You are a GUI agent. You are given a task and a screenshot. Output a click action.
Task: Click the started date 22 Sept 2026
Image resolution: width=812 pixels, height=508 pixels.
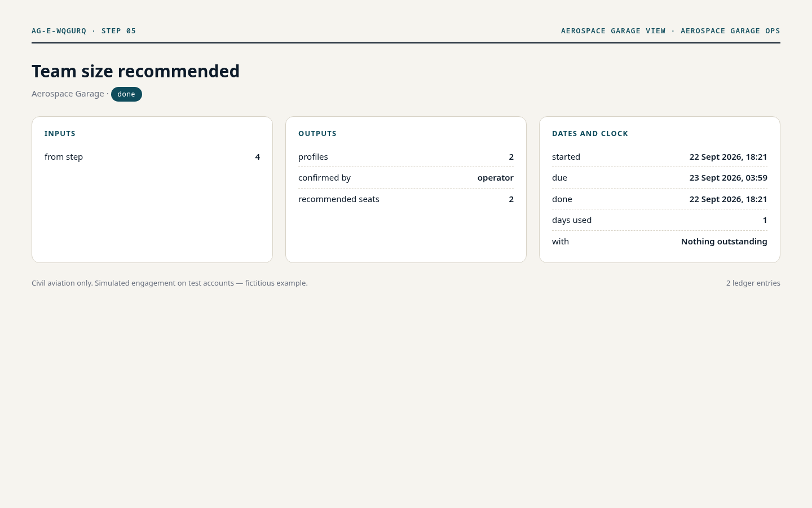coord(728,157)
